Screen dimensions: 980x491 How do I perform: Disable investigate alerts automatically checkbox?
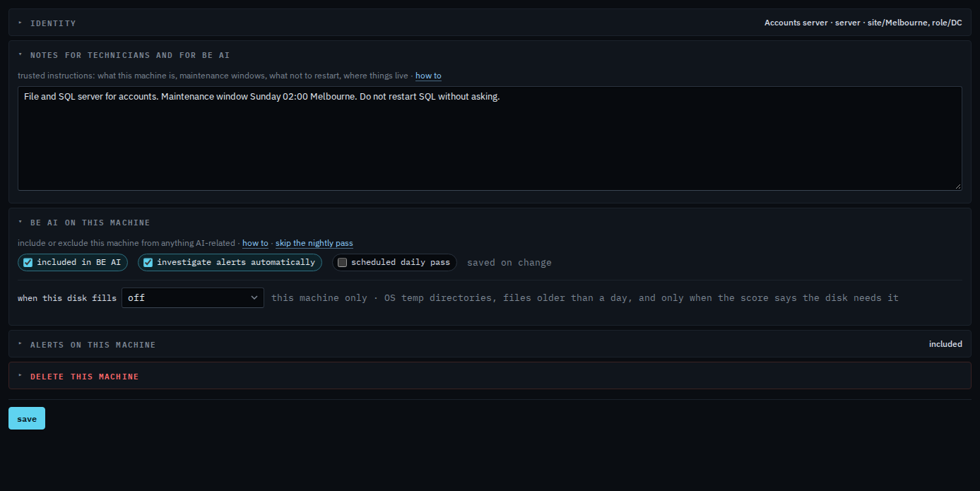148,262
